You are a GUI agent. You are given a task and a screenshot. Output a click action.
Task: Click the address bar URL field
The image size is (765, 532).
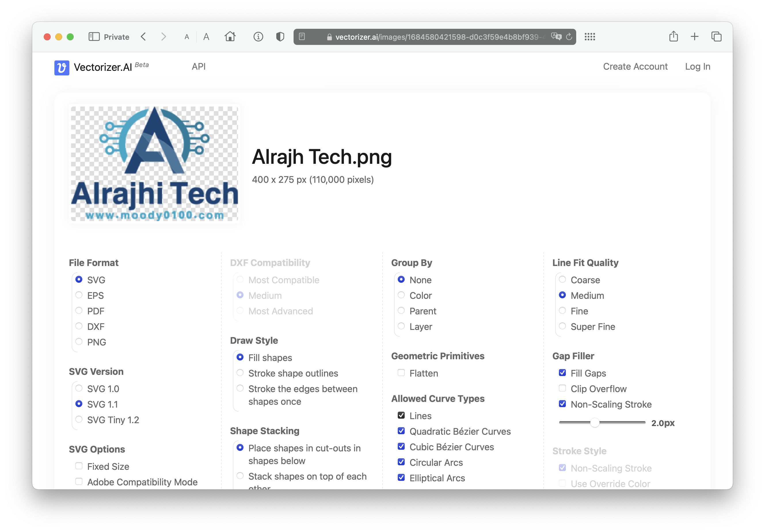tap(435, 37)
